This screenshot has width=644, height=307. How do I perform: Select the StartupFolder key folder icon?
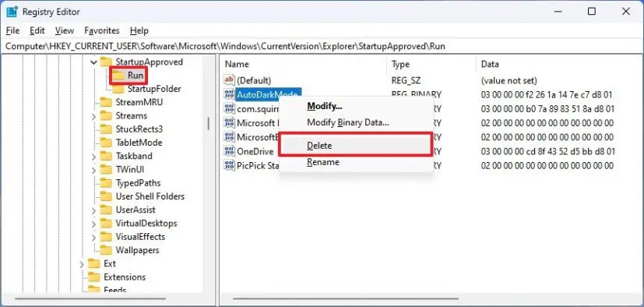tap(118, 89)
